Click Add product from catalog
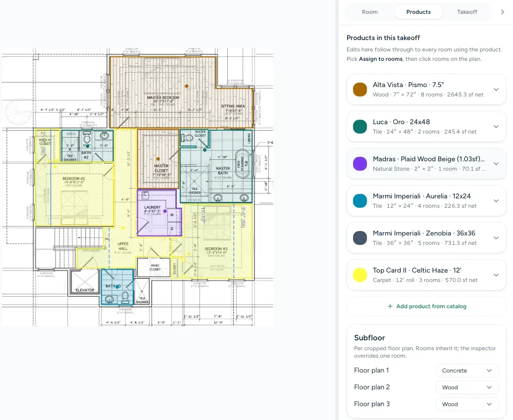 (x=427, y=306)
